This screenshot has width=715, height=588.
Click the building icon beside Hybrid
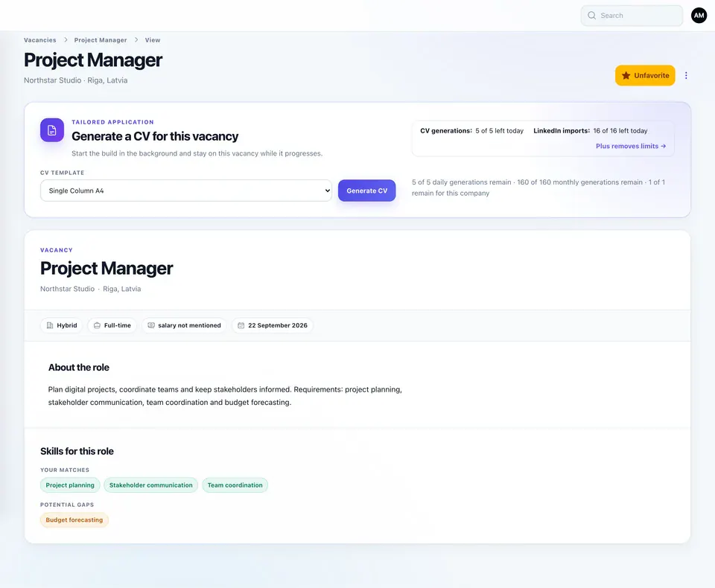tap(50, 325)
